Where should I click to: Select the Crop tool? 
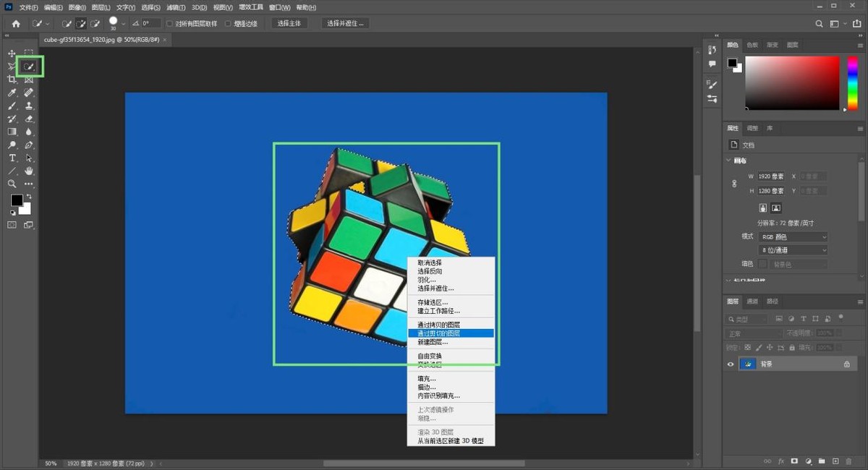12,80
